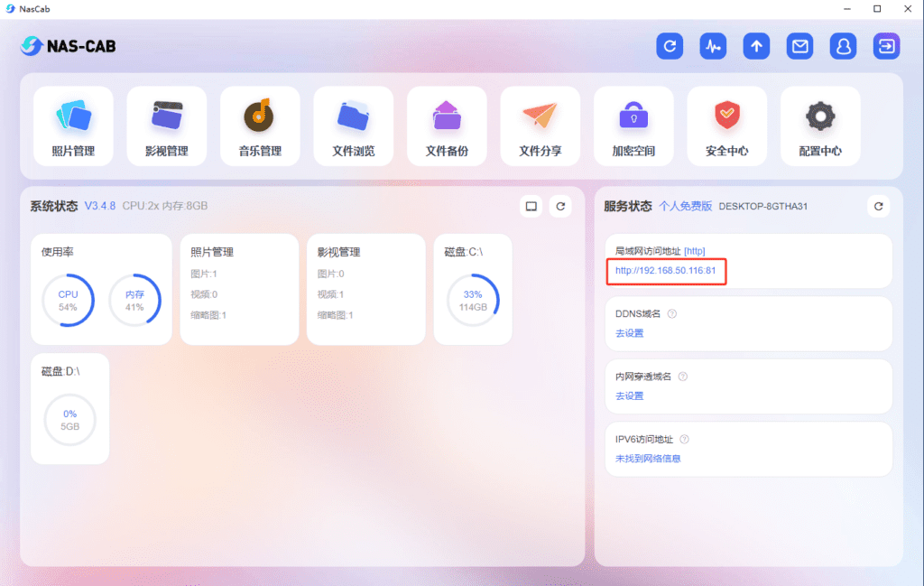
Task: Open 照片管理 photo management app
Action: pyautogui.click(x=73, y=126)
